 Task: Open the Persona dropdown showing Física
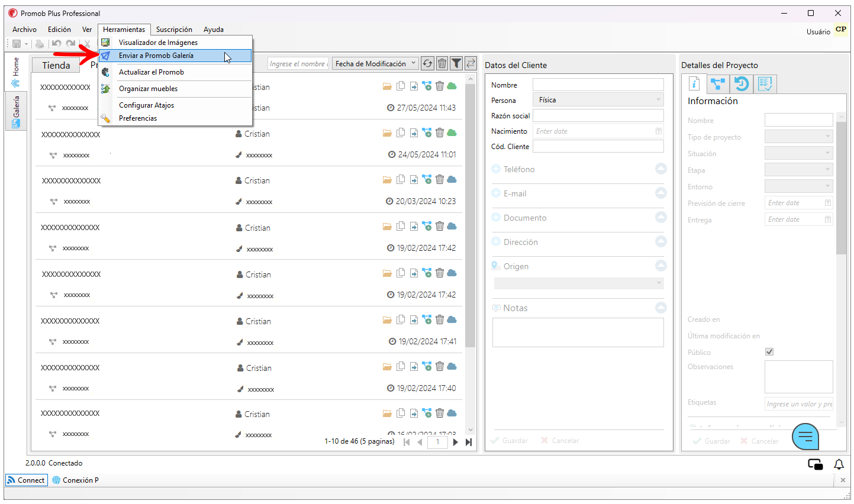598,100
